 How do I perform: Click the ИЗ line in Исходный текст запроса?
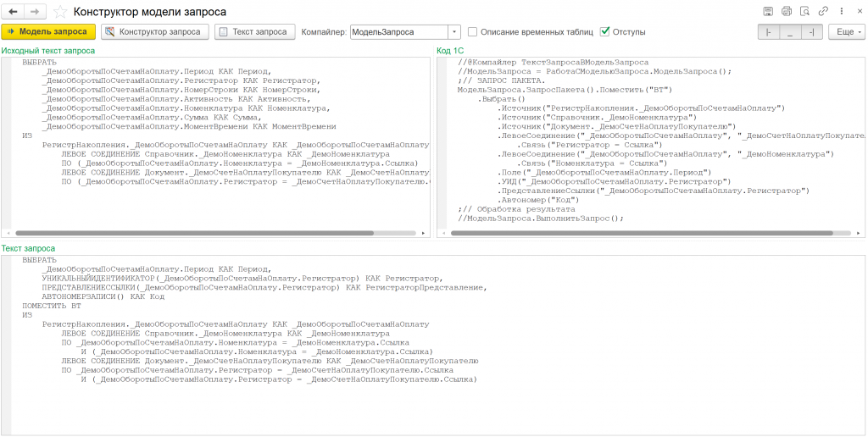[27, 136]
